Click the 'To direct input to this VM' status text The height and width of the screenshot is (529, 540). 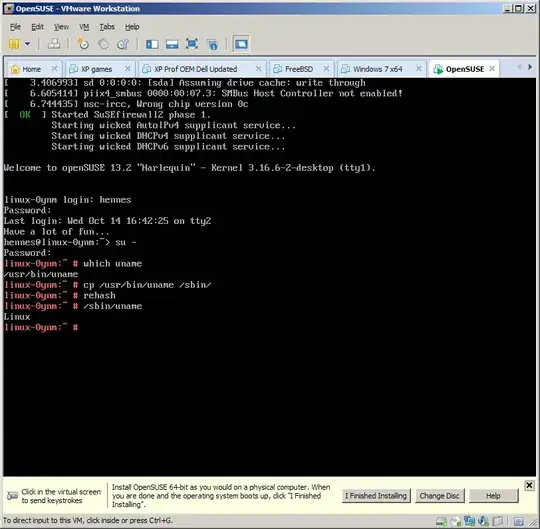[88, 520]
